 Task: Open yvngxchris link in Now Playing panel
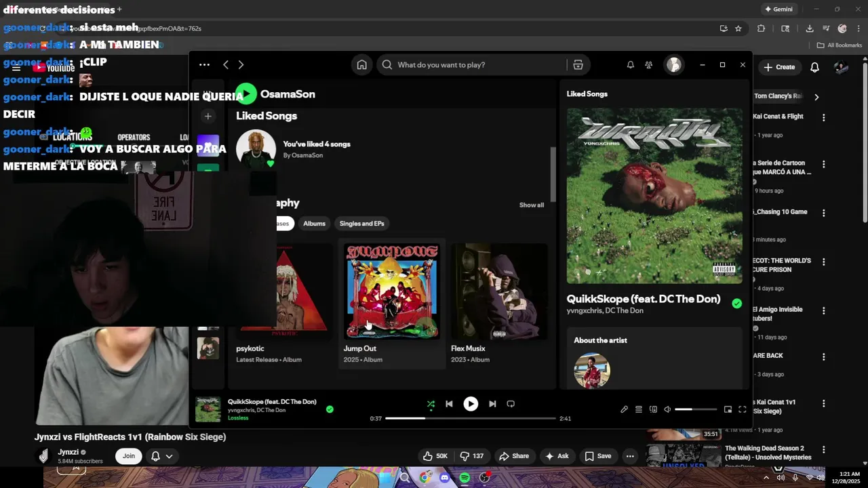click(584, 310)
